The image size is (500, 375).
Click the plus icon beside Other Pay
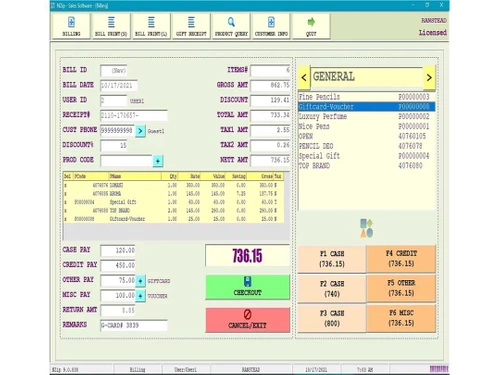[140, 281]
